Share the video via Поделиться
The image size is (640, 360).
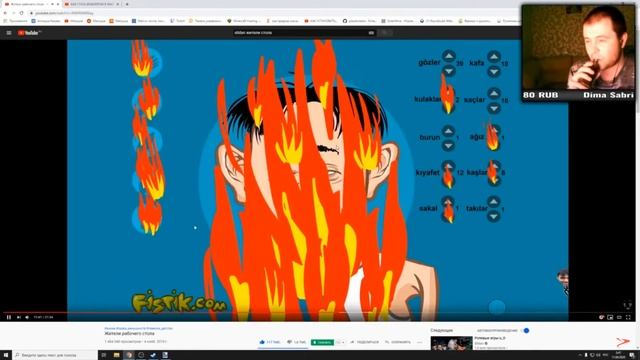click(x=364, y=342)
